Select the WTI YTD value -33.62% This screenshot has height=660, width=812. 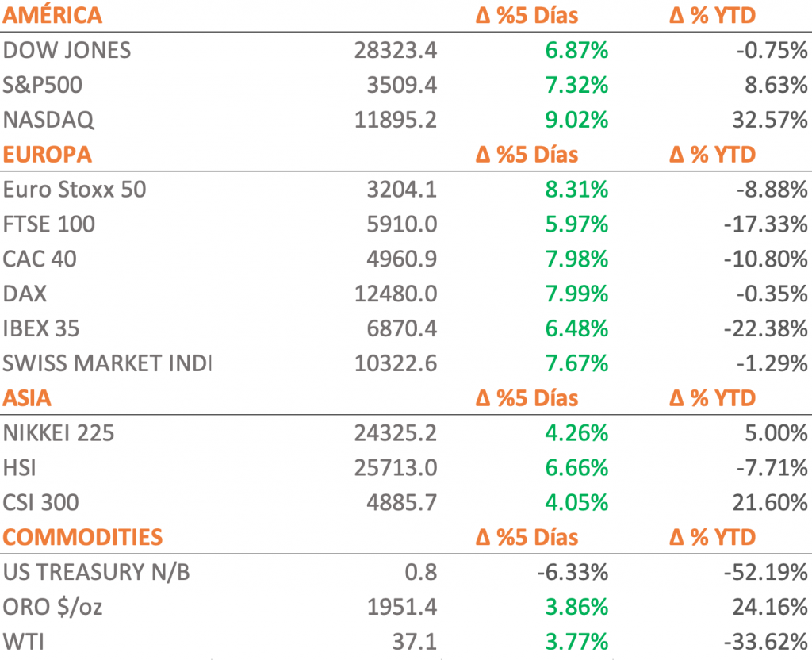765,642
